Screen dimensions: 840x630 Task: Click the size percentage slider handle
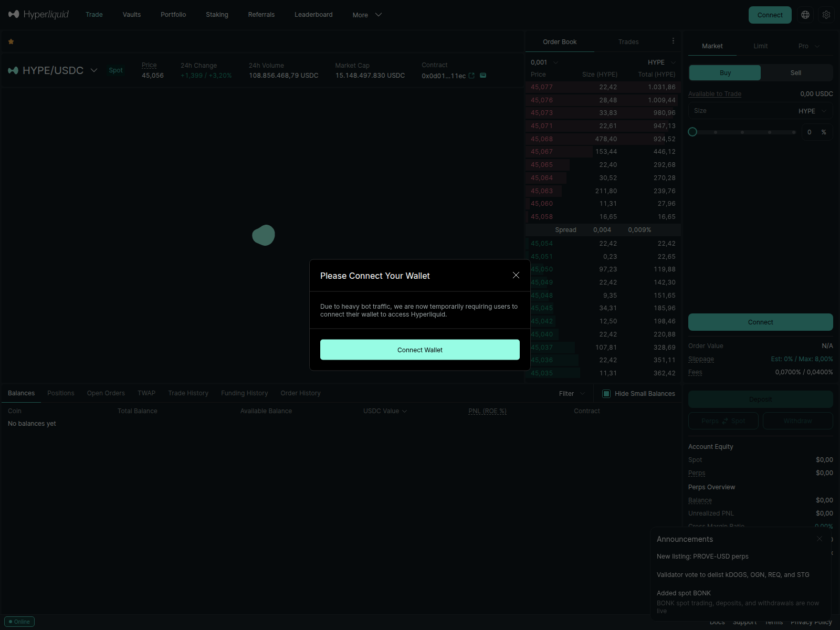click(692, 132)
